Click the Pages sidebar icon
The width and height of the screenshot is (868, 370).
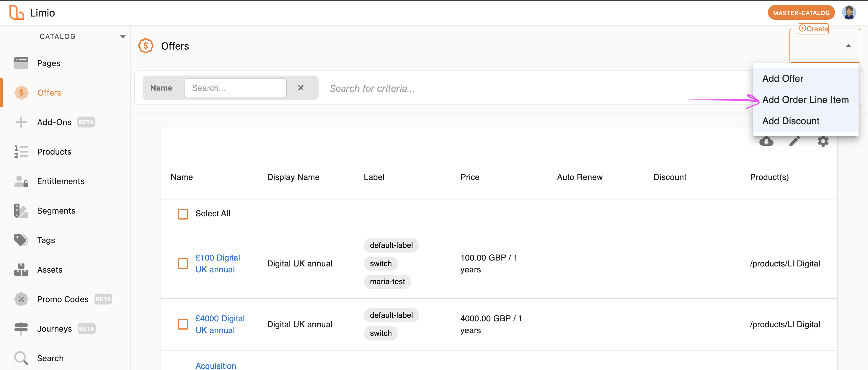click(x=21, y=63)
